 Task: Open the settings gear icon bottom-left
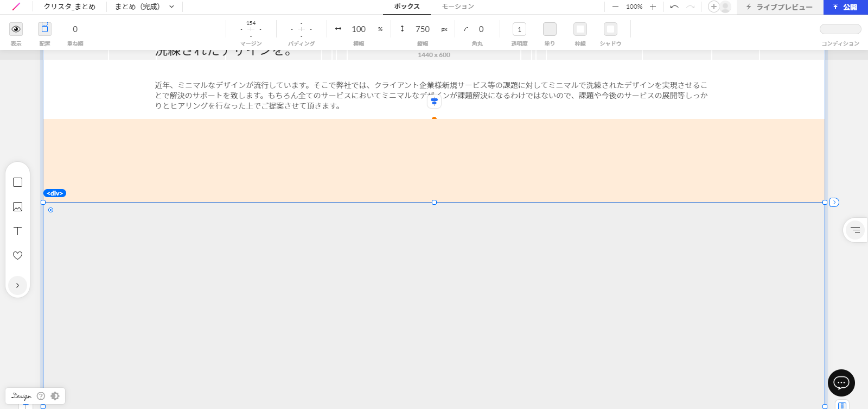click(55, 396)
